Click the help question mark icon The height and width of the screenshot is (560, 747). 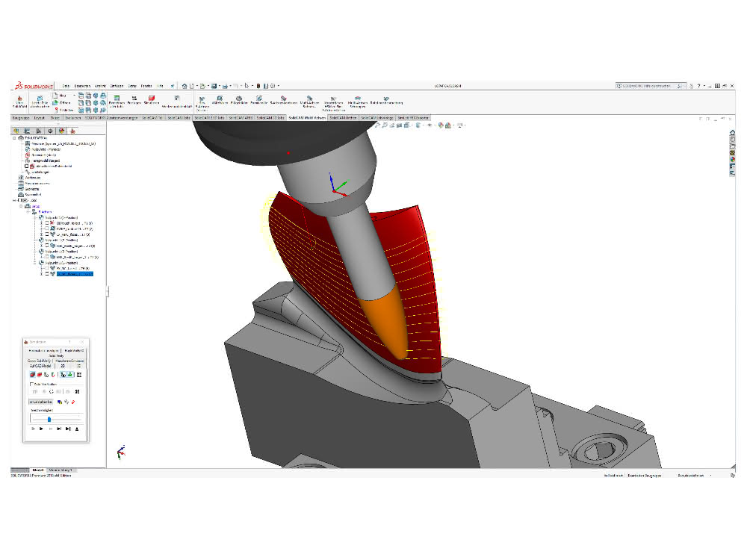pyautogui.click(x=698, y=86)
